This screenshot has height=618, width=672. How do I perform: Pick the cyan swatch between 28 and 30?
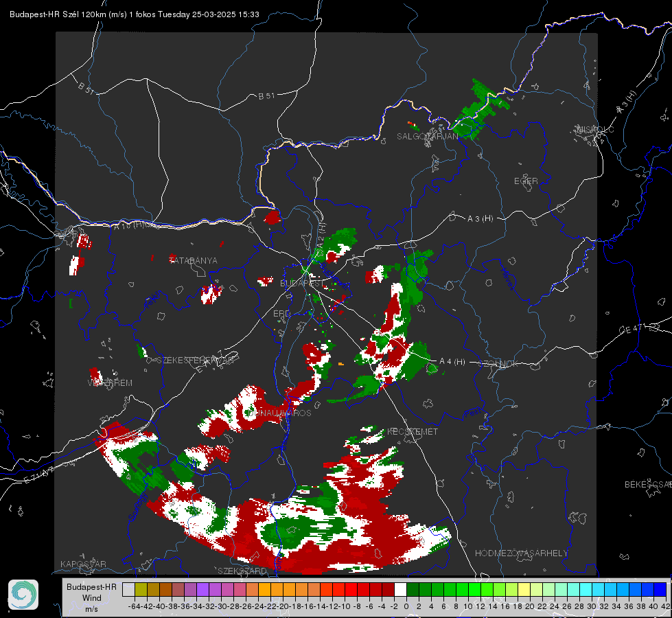click(586, 589)
